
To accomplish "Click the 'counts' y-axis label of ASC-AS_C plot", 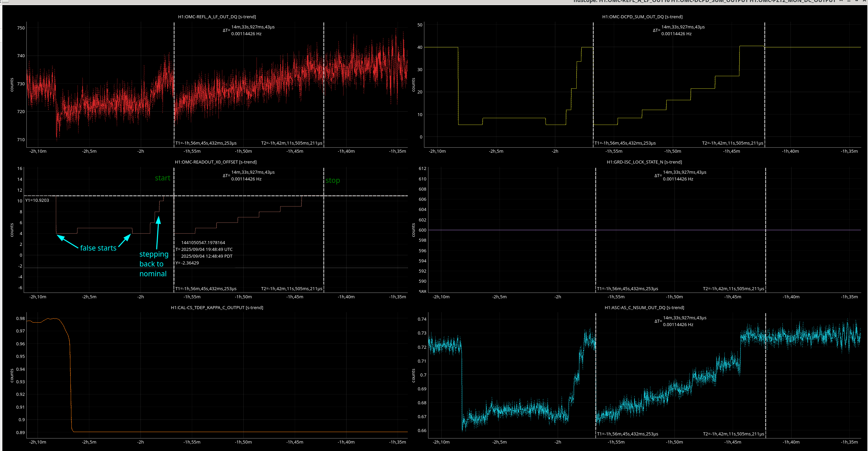I will click(413, 375).
